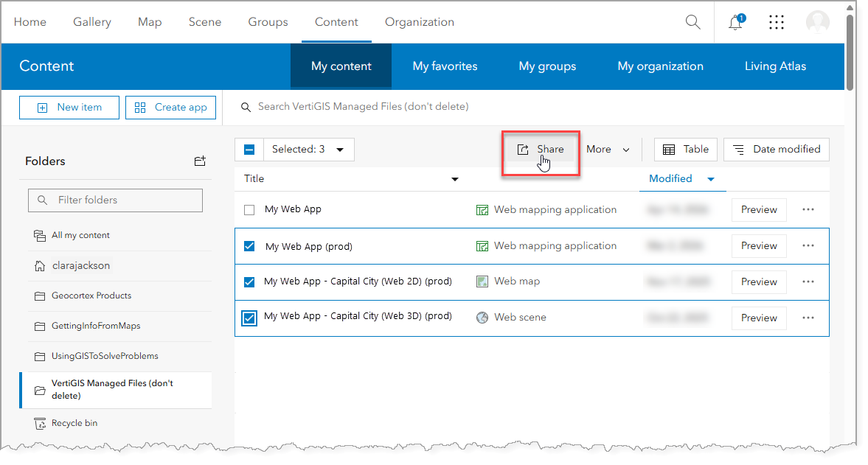Click the Geocortex Products folder icon
Image resolution: width=868 pixels, height=465 pixels.
pyautogui.click(x=40, y=296)
